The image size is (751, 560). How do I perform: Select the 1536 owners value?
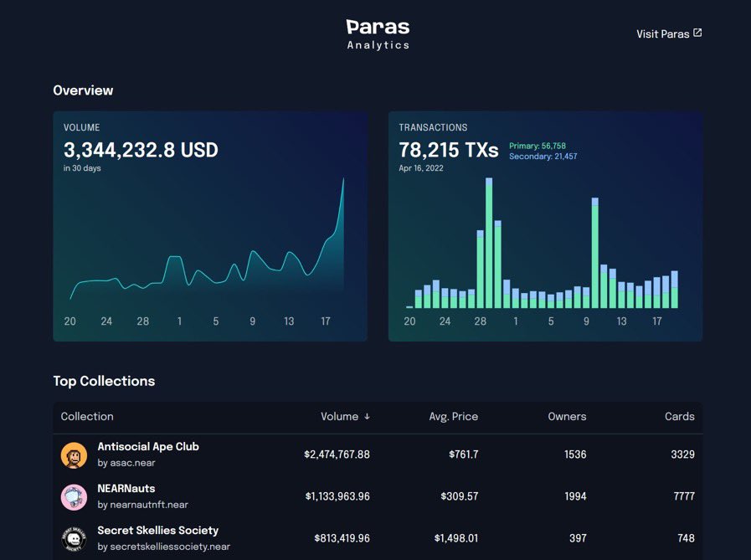point(575,455)
